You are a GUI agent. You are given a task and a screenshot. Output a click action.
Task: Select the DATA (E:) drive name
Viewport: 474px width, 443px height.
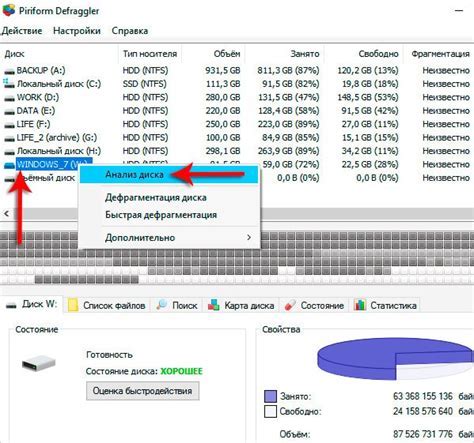click(x=36, y=111)
